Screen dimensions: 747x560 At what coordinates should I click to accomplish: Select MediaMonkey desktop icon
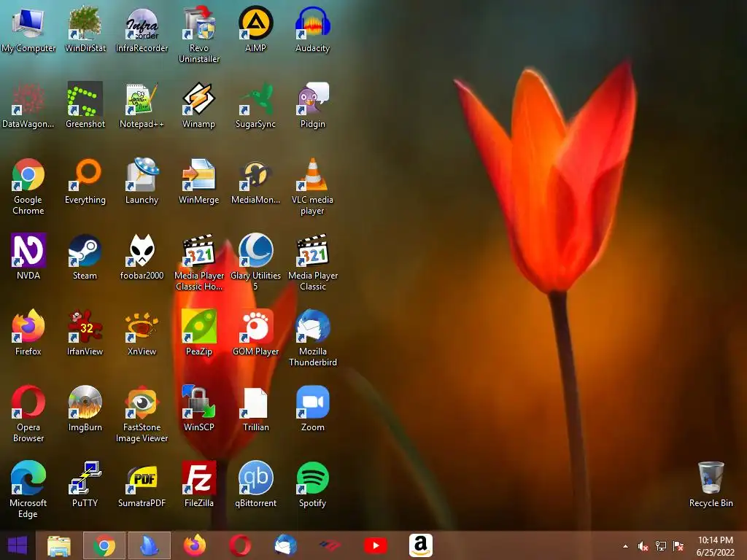point(256,182)
